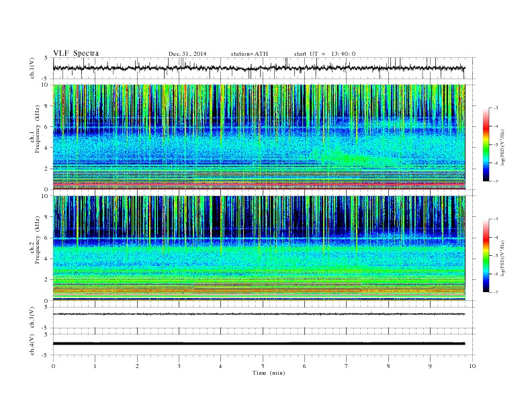Click the ch.2 spectrogram color bar

coord(486,255)
